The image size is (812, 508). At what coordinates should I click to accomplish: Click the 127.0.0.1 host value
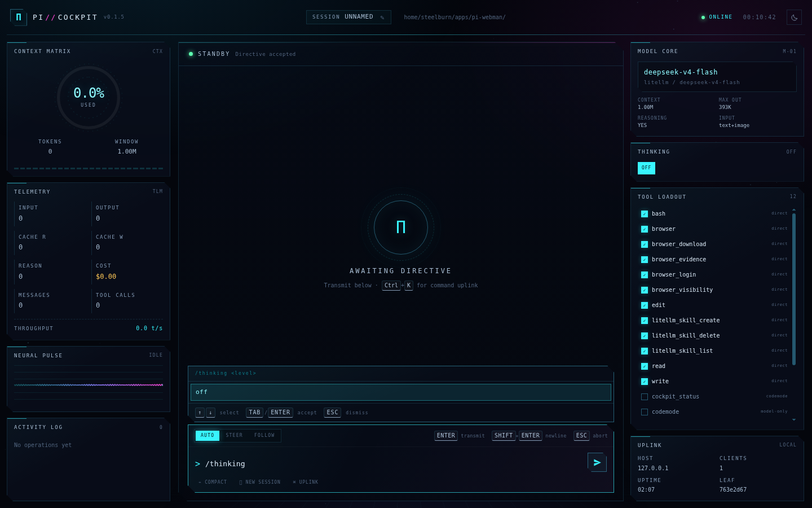(x=653, y=468)
